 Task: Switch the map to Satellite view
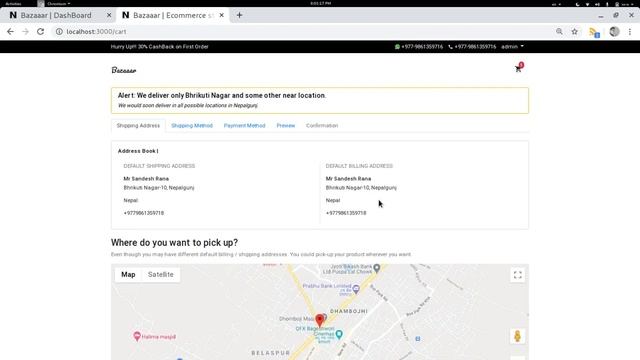coord(160,275)
